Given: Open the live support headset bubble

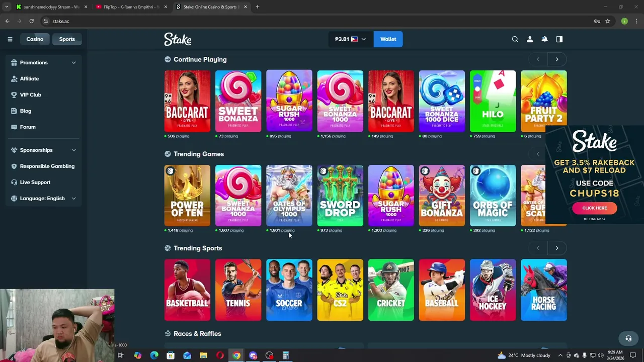Looking at the screenshot, I should coord(628,338).
